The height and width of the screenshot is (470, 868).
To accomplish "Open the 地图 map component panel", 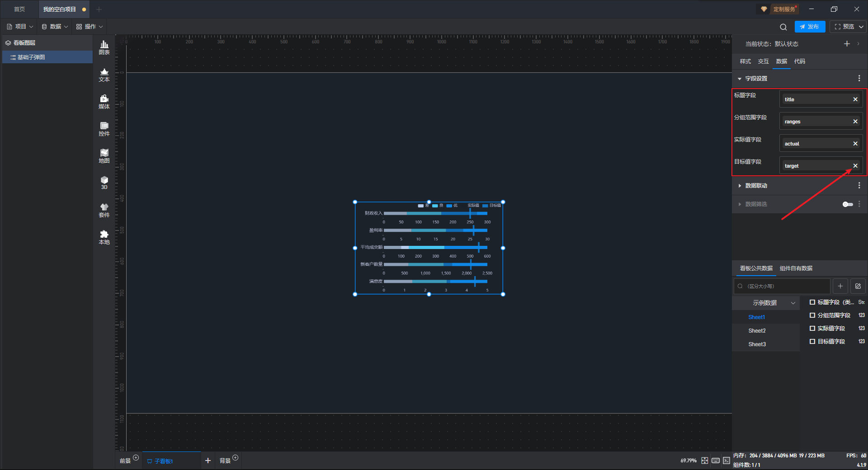I will tap(104, 156).
